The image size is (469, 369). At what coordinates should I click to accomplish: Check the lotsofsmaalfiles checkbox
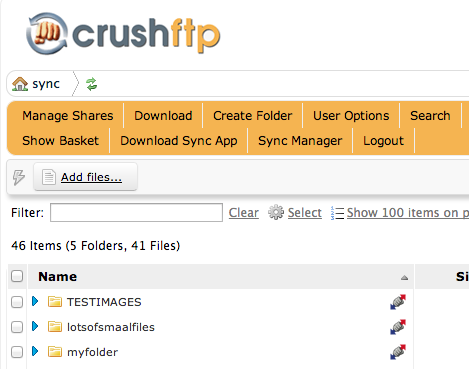pyautogui.click(x=17, y=327)
